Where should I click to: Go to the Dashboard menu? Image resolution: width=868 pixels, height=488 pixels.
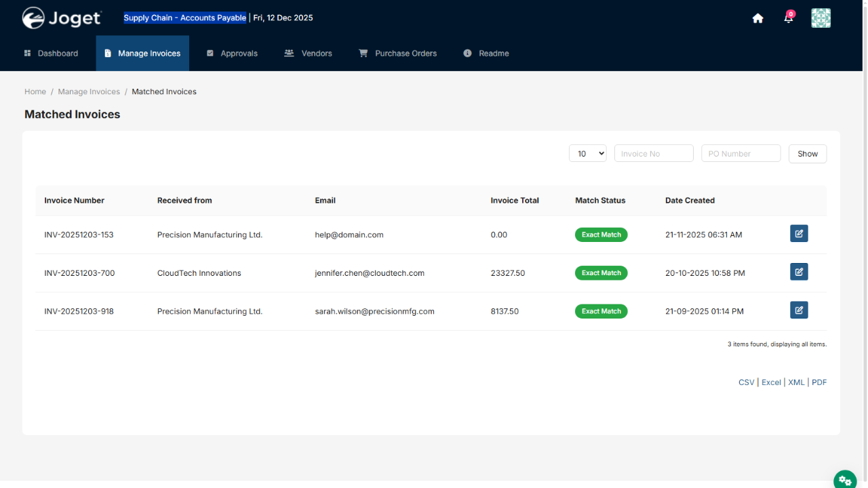(x=51, y=54)
